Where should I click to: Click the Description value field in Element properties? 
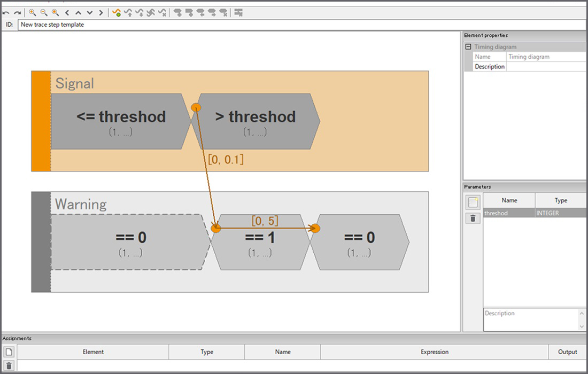pyautogui.click(x=545, y=67)
